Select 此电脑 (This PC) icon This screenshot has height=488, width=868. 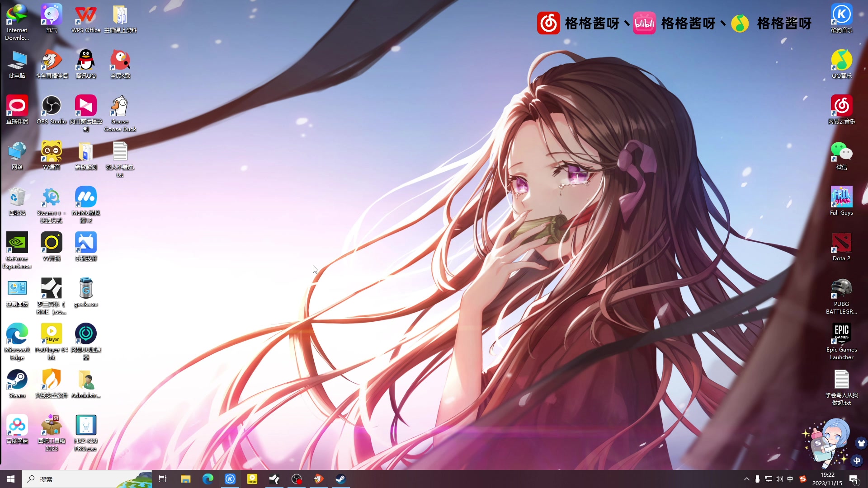[17, 64]
